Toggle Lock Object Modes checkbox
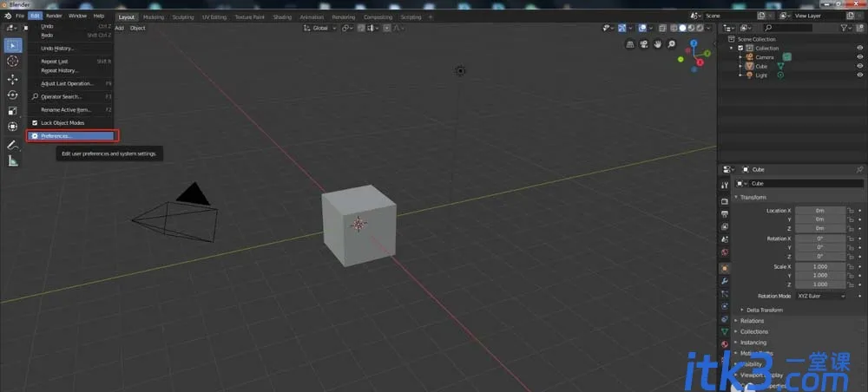This screenshot has height=392, width=868. point(35,123)
